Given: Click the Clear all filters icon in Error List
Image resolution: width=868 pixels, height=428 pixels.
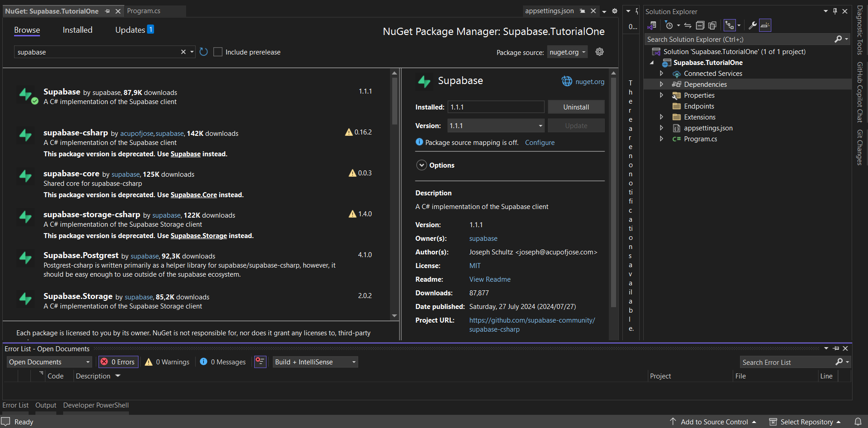Looking at the screenshot, I should (260, 362).
